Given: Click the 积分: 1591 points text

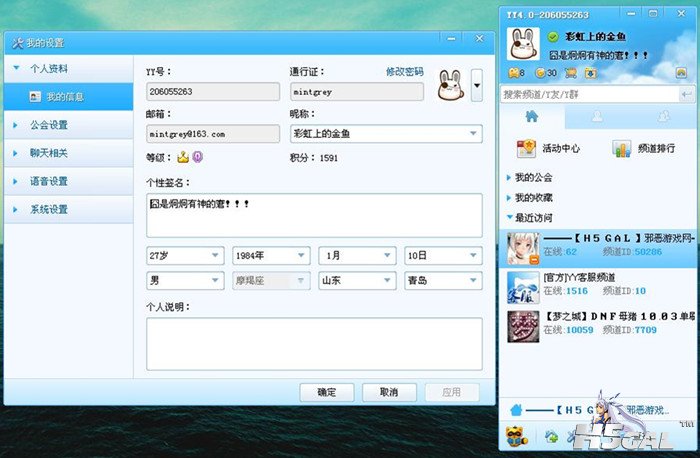Looking at the screenshot, I should (x=314, y=158).
